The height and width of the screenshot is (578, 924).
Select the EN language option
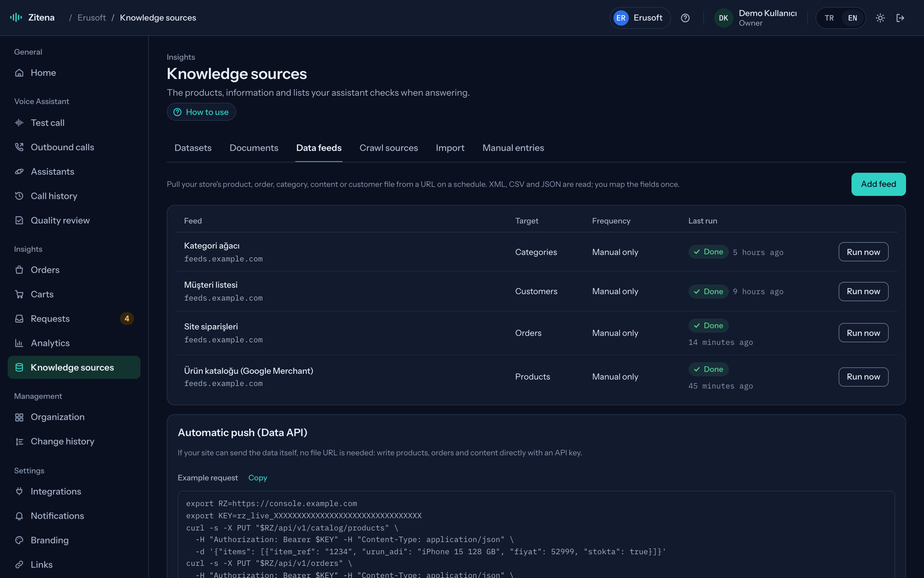(852, 18)
